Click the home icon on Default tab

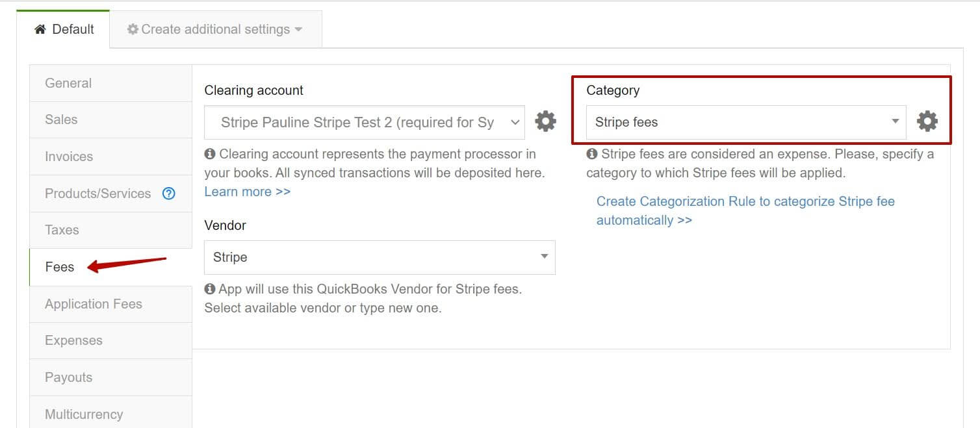pos(39,29)
